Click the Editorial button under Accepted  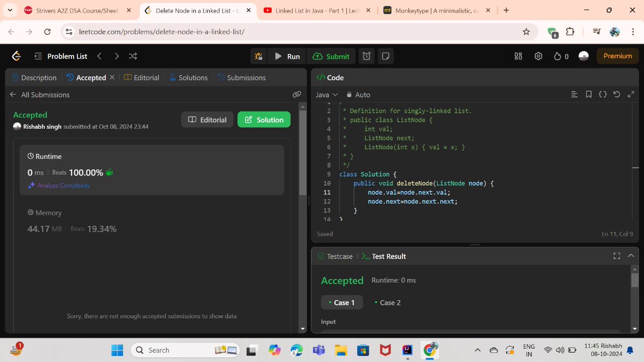(x=208, y=120)
